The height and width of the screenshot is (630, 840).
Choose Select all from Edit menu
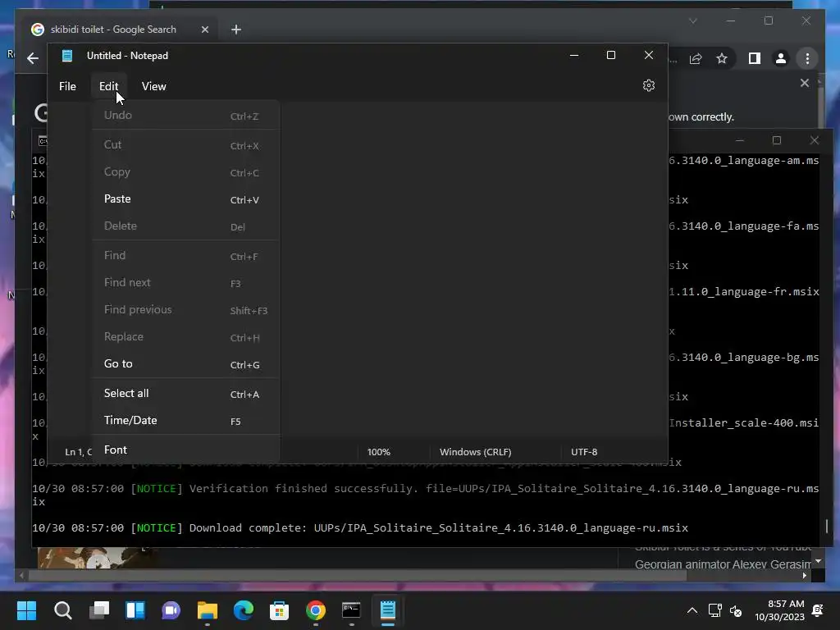tap(186, 394)
